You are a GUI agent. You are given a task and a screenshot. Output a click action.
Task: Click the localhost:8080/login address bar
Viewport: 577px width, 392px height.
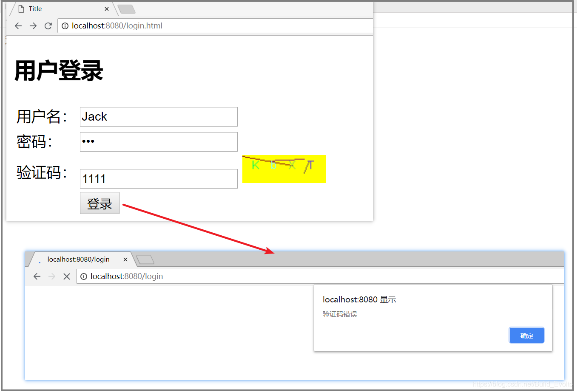(321, 276)
